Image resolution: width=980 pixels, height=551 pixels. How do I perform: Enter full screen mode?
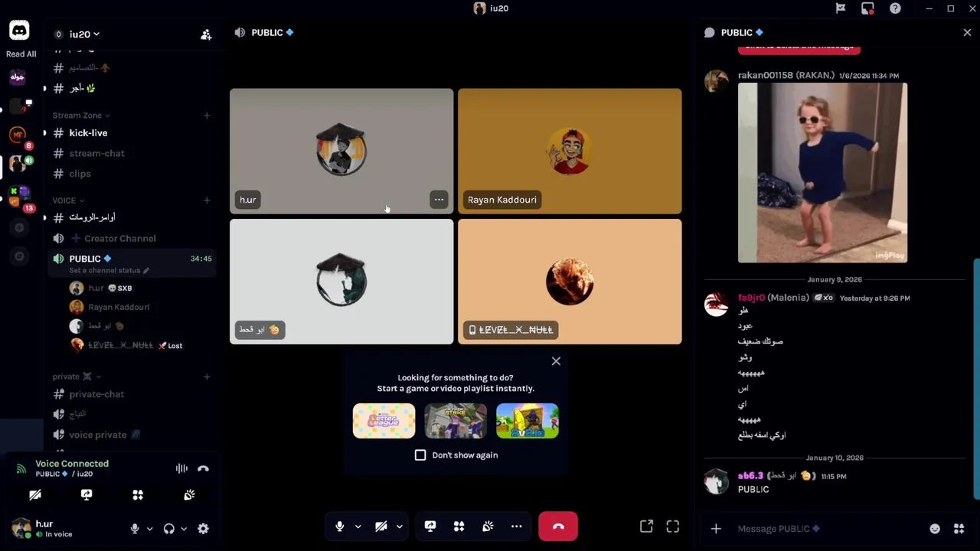tap(672, 527)
